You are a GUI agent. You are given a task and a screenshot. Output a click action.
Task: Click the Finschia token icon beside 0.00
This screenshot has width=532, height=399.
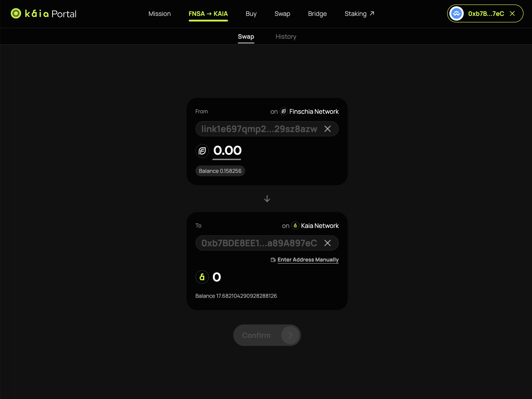[x=202, y=151]
